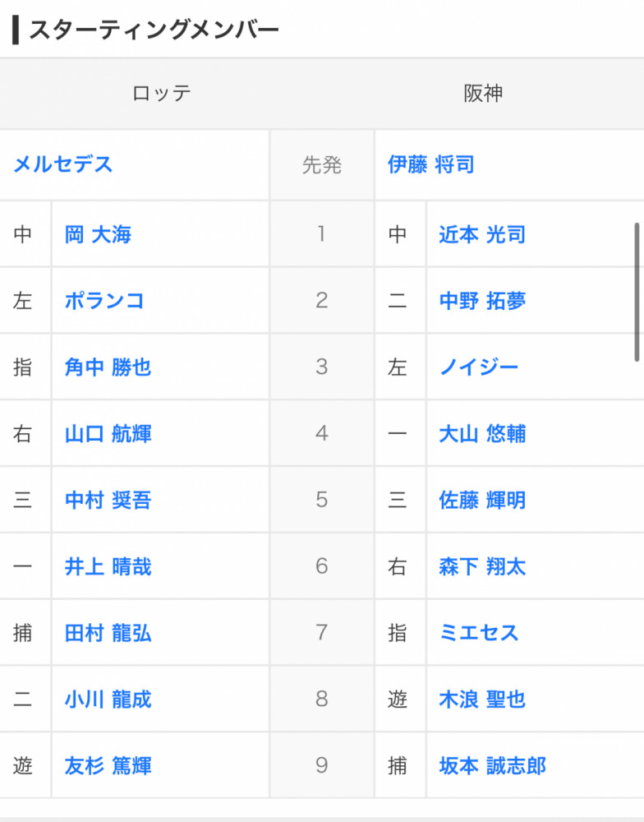Open pitcher 伊藤 将司 player link

(x=431, y=164)
